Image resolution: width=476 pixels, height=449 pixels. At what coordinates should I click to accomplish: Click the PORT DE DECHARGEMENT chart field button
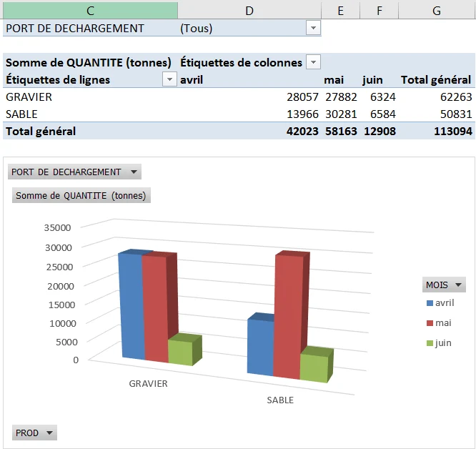(74, 172)
